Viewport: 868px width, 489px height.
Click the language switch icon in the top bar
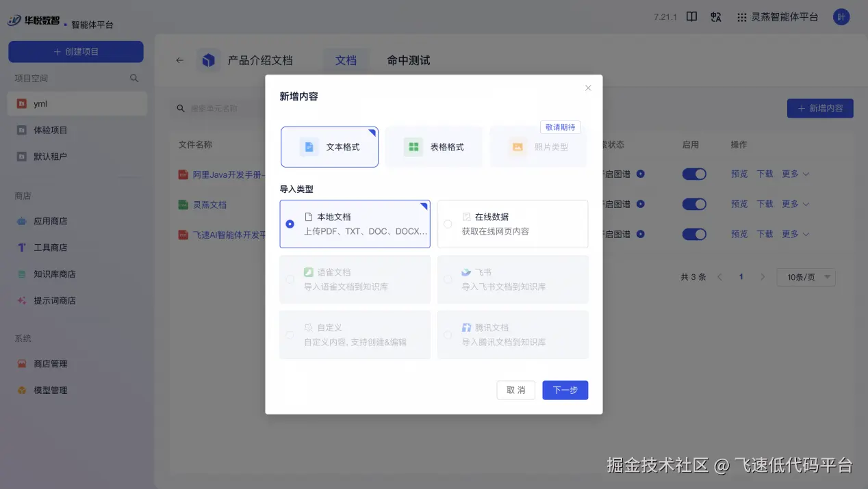coord(715,16)
